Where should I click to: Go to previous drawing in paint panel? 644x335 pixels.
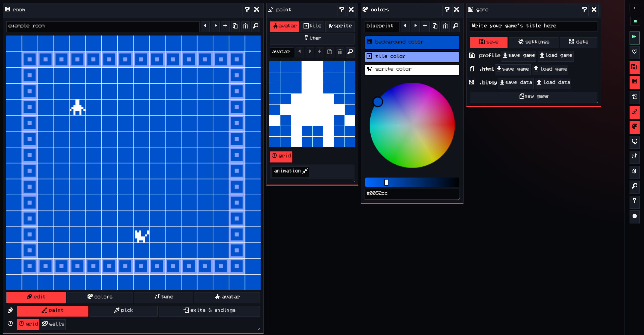click(x=300, y=52)
